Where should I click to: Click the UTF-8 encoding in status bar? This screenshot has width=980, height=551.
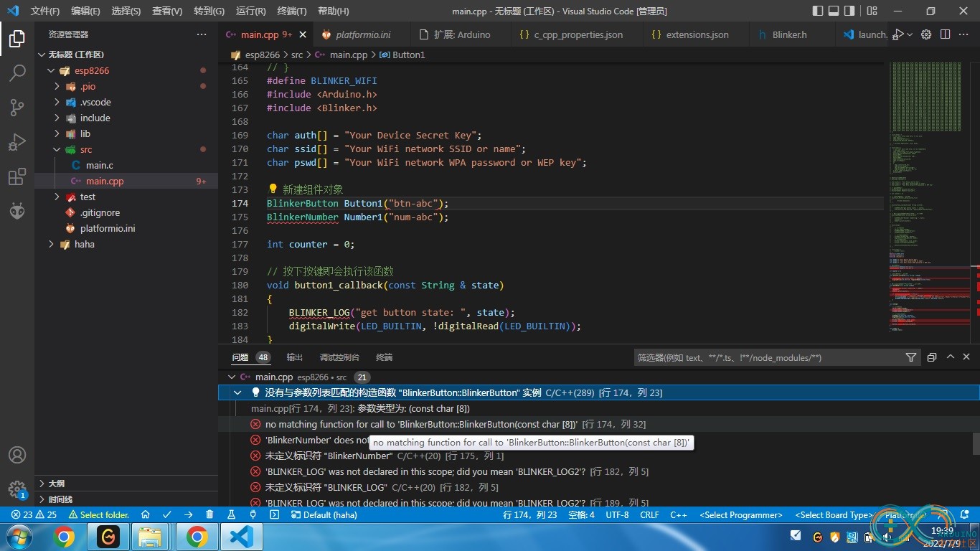click(617, 514)
